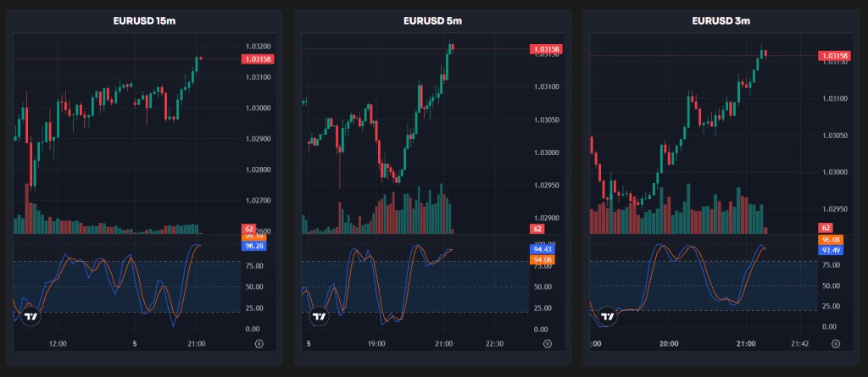Viewport: 868px width, 377px height.
Task: Click the orange 96.08 stochastic label on the 3m chart
Action: point(831,240)
